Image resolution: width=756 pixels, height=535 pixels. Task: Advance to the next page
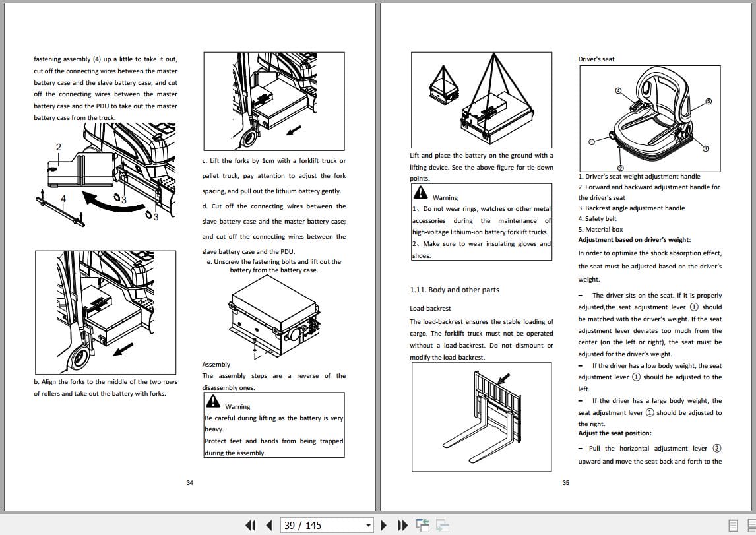coord(384,525)
